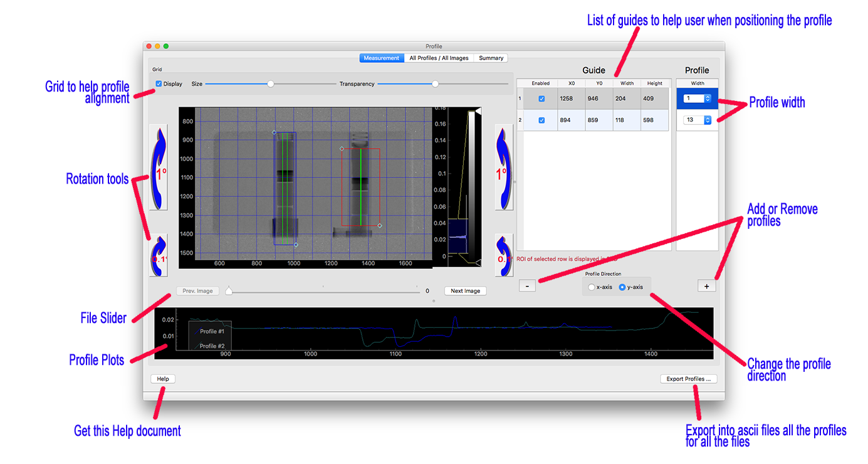The width and height of the screenshot is (868, 464).
Task: Disable the Enabled checkbox for guide row 1
Action: point(541,98)
